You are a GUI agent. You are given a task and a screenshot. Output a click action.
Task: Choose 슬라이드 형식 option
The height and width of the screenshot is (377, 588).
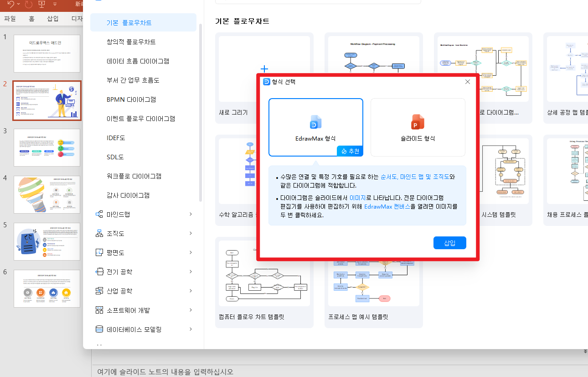coord(418,127)
